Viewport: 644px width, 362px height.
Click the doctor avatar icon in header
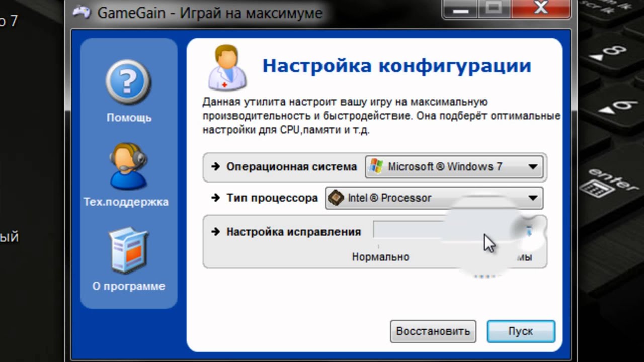point(227,67)
